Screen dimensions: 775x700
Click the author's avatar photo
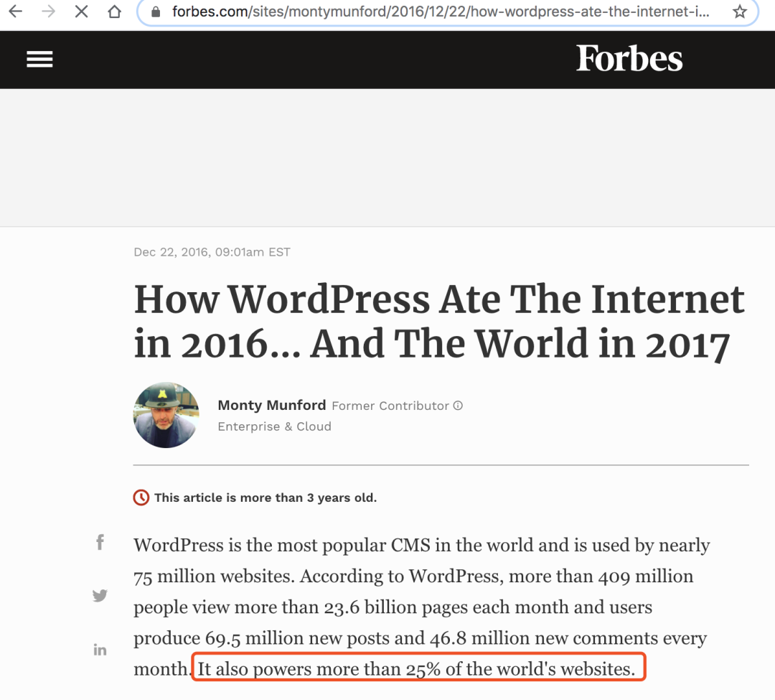click(x=166, y=415)
